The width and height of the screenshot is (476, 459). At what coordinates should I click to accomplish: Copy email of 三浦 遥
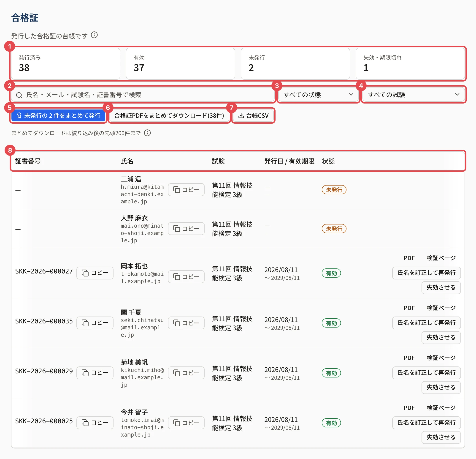[x=186, y=190]
